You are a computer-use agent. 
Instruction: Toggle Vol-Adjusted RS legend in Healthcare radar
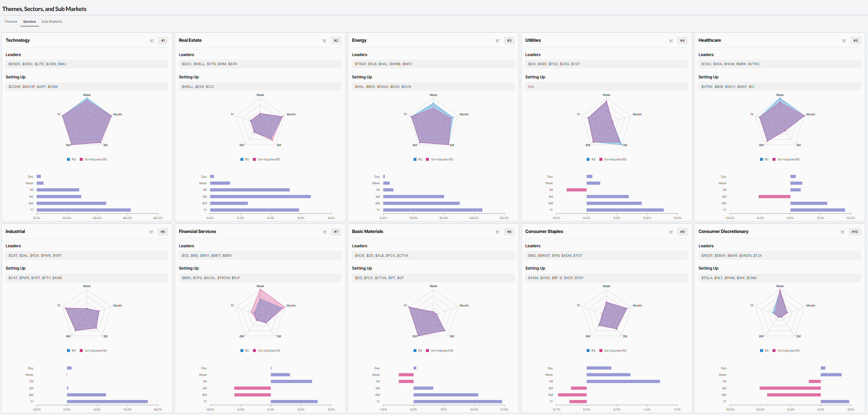pos(786,159)
